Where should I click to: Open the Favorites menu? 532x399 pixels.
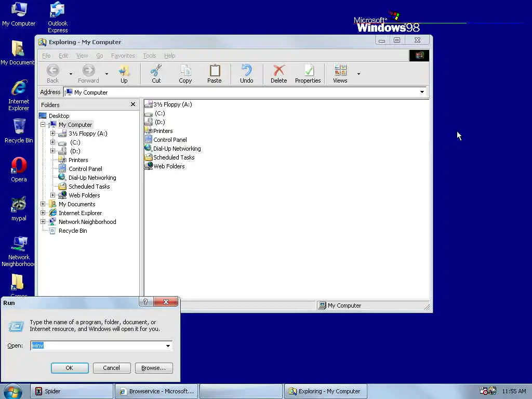(123, 56)
